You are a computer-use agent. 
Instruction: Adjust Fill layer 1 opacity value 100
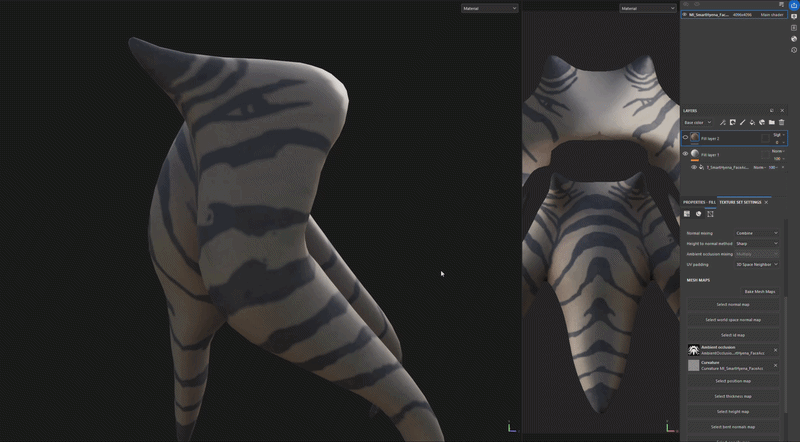click(777, 159)
